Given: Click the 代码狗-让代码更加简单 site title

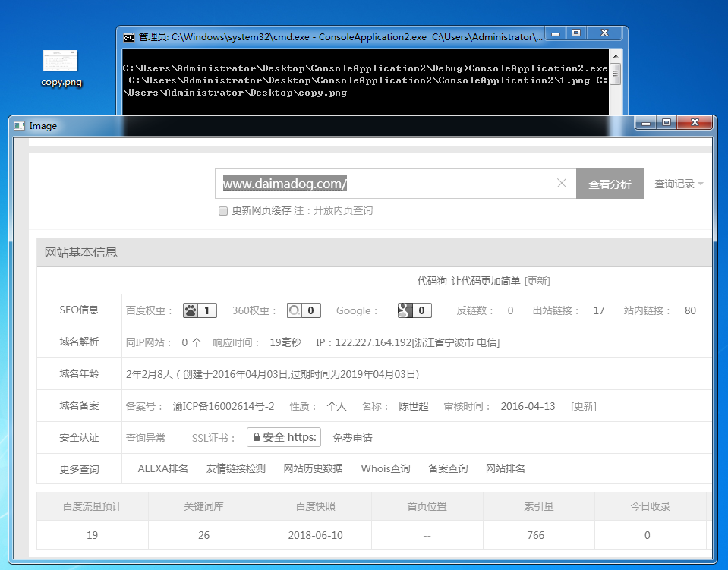Looking at the screenshot, I should (468, 281).
